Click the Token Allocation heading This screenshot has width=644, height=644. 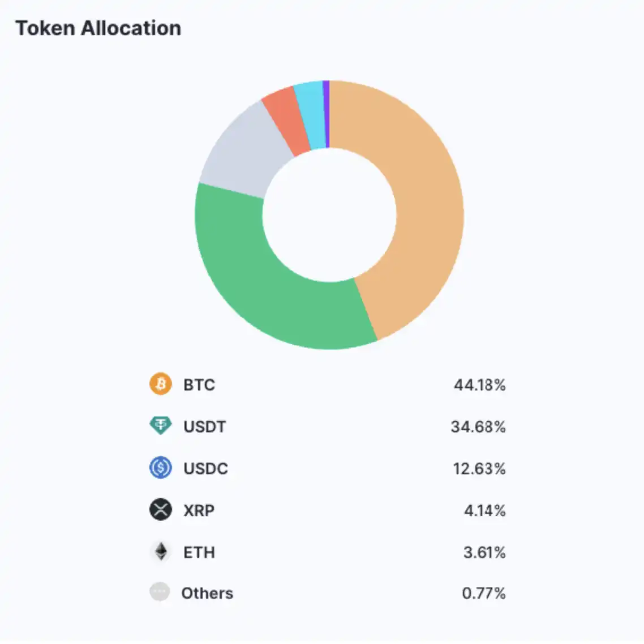[x=98, y=28]
